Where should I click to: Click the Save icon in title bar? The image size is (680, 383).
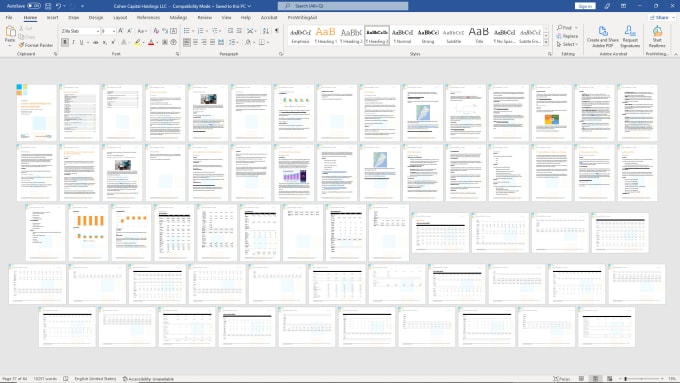pyautogui.click(x=48, y=6)
